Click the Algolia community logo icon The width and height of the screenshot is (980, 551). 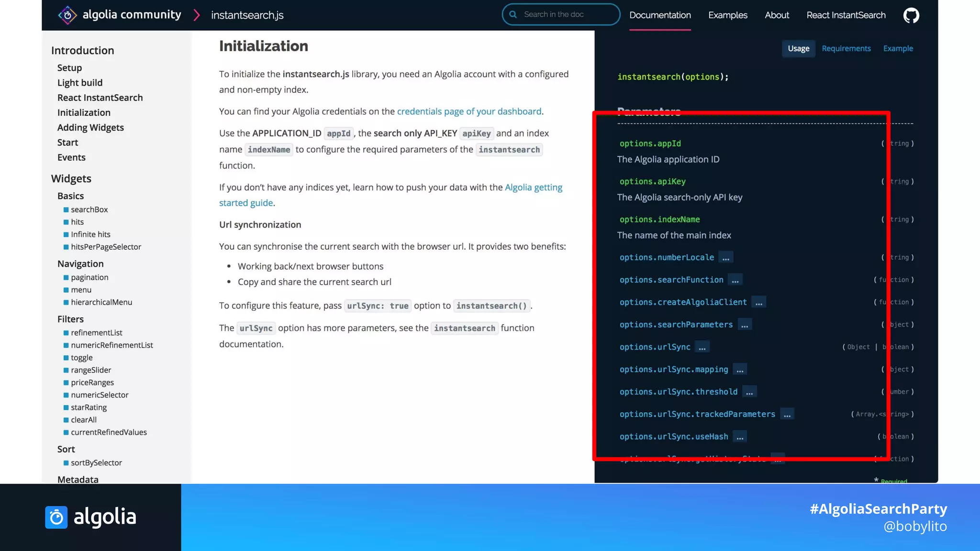point(67,15)
